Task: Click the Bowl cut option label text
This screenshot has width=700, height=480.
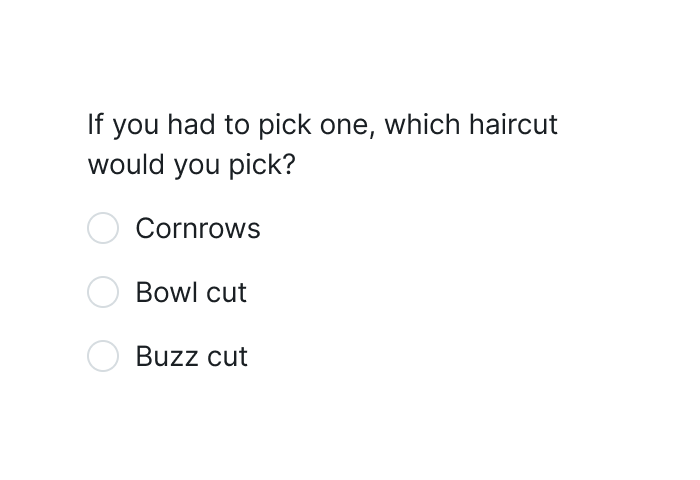Action: (191, 292)
